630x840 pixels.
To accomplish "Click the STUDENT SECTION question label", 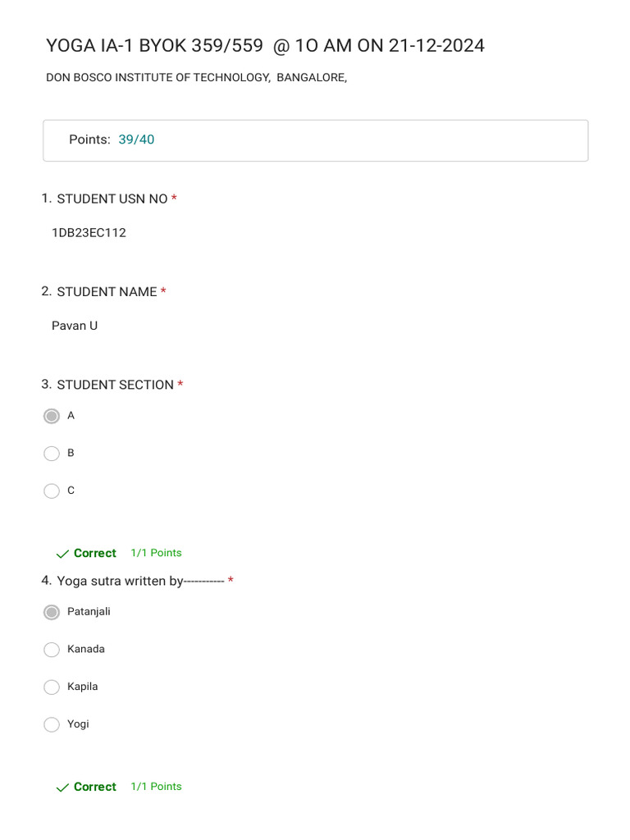I will (115, 385).
